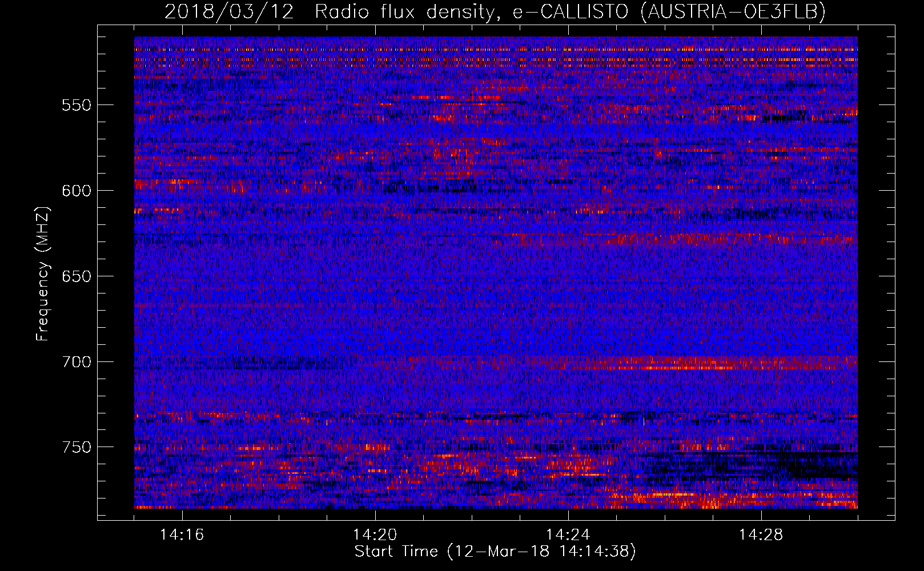Click the 14:28 time tick label
924x571 pixels.
click(x=761, y=535)
